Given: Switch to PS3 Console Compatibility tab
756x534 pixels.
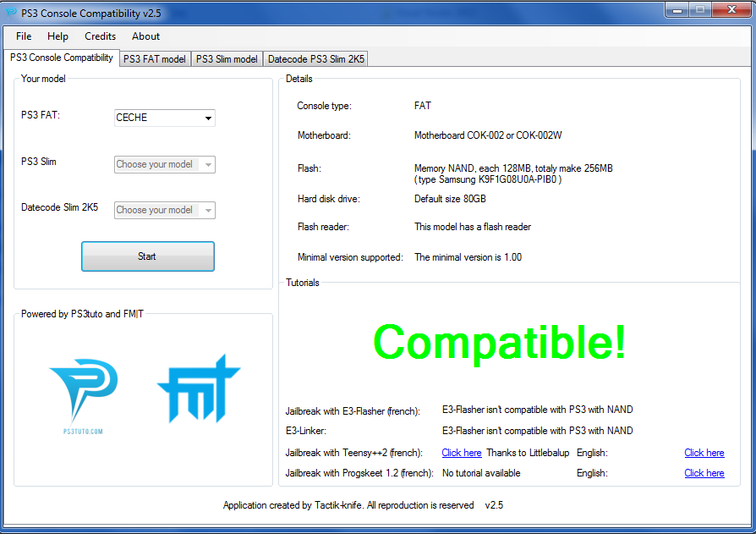Looking at the screenshot, I should tap(62, 58).
